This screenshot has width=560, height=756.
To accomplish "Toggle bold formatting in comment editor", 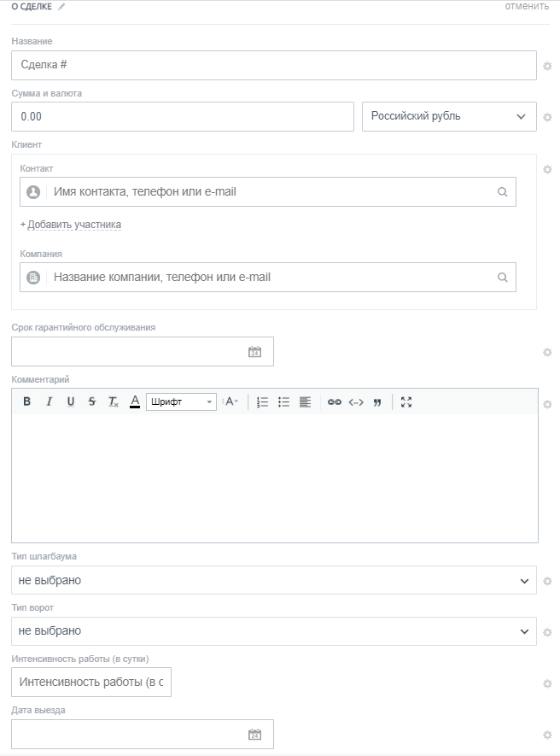I will coord(26,401).
